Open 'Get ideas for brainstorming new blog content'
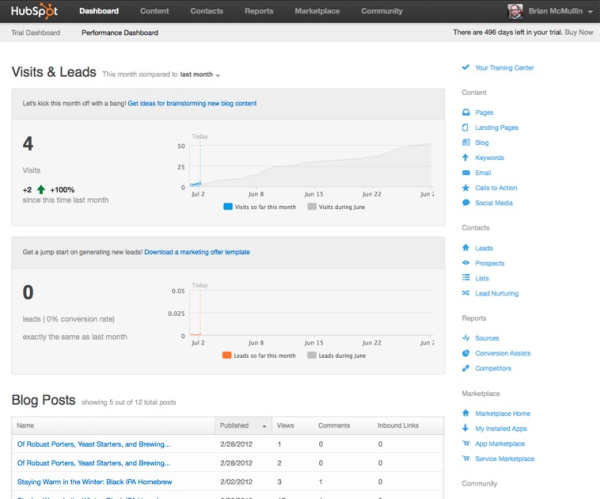Viewport: 600px width, 499px height. pos(192,103)
